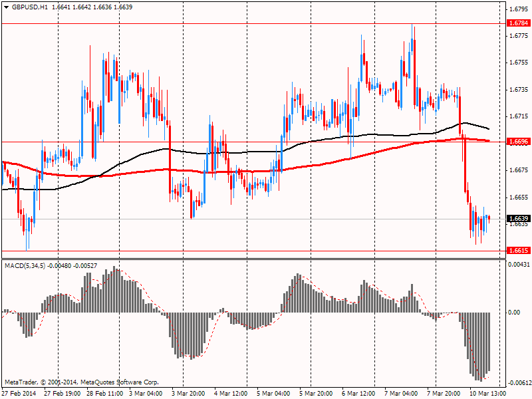Select the red dashed MACD signal line

246,329
